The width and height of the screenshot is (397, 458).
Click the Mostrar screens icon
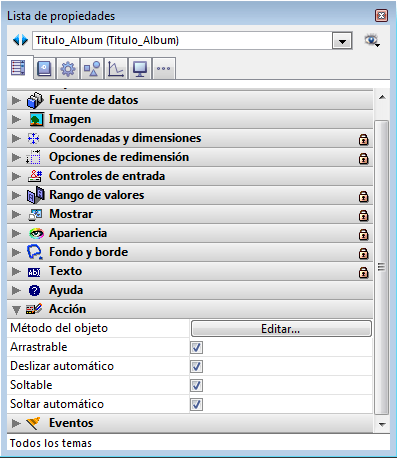[35, 214]
